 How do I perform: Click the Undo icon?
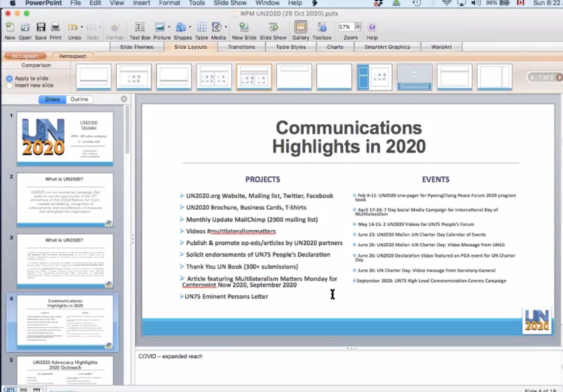[72, 28]
